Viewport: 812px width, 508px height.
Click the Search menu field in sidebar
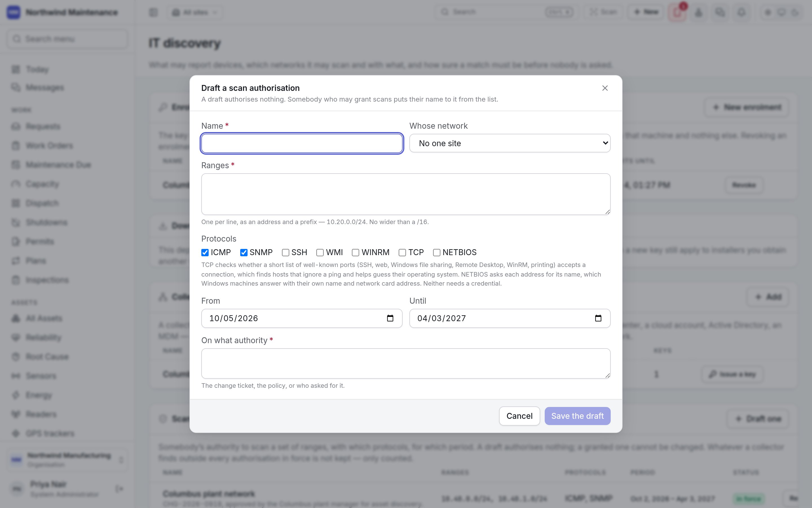coord(67,39)
